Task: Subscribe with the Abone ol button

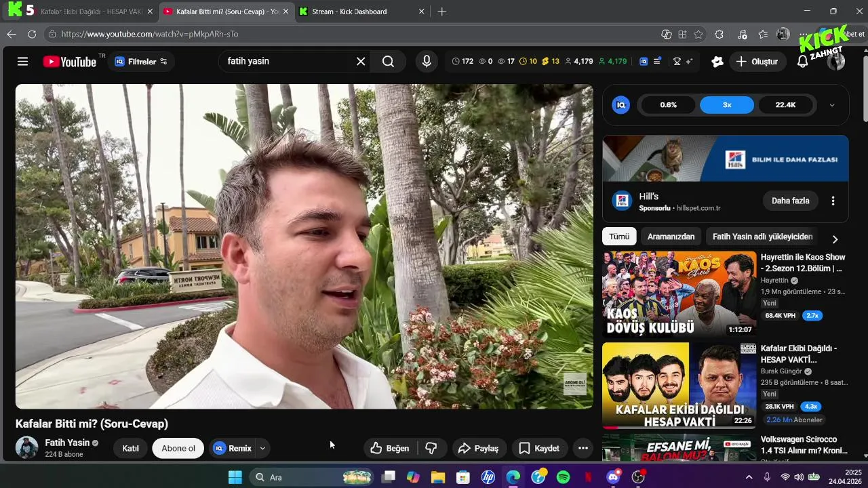Action: [x=178, y=448]
